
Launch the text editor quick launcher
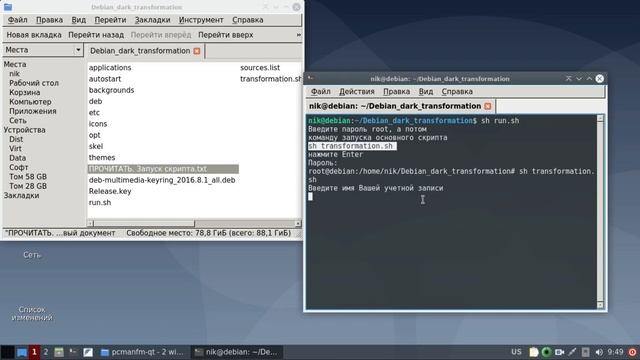point(88,352)
